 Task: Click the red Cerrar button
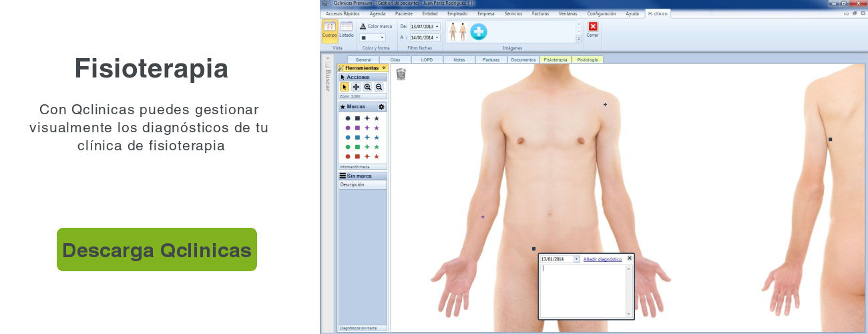click(x=593, y=29)
